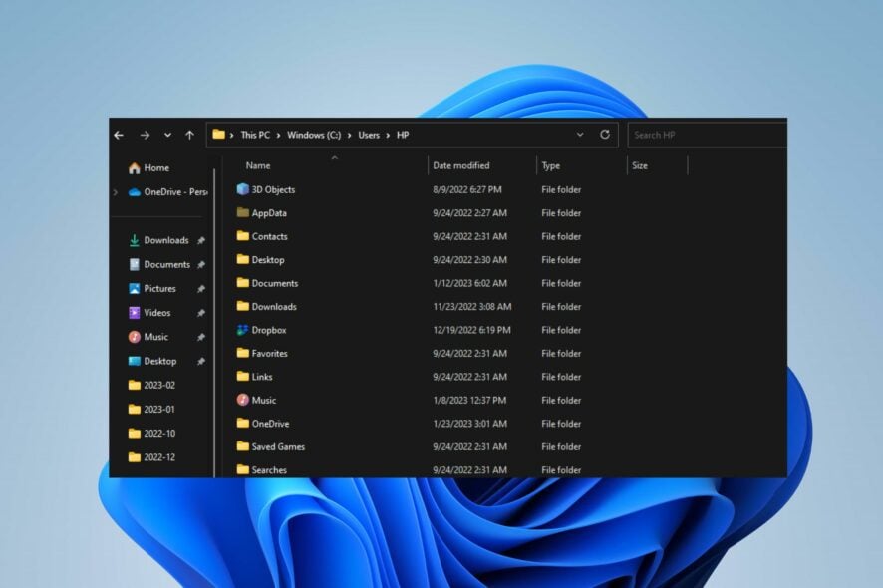
Task: Expand chevron after Users breadcrumb
Action: pos(388,136)
